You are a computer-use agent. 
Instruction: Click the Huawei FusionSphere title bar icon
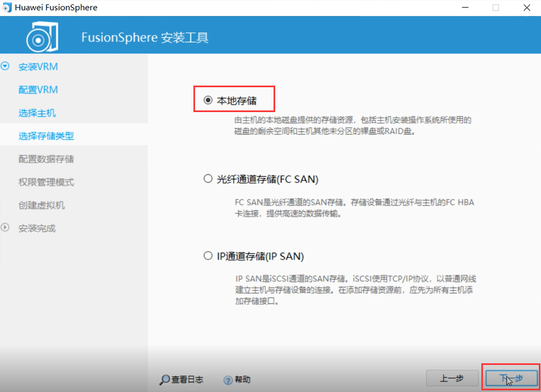[x=7, y=7]
